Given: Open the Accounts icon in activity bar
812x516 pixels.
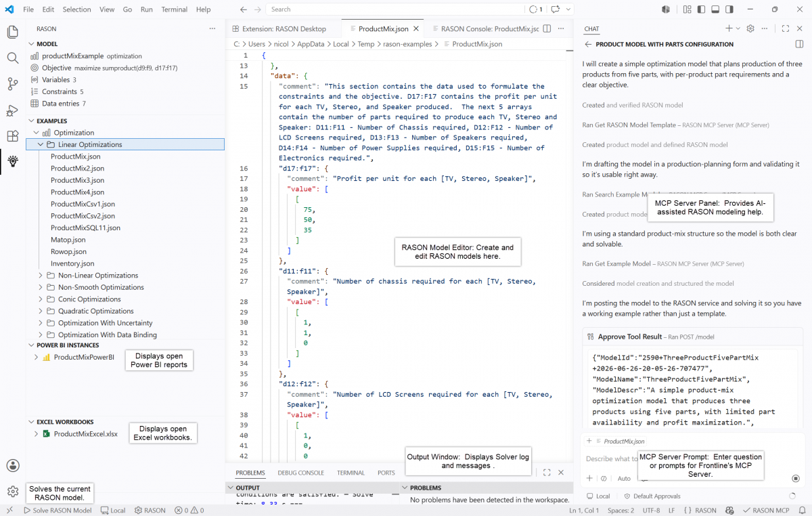Looking at the screenshot, I should tap(12, 466).
